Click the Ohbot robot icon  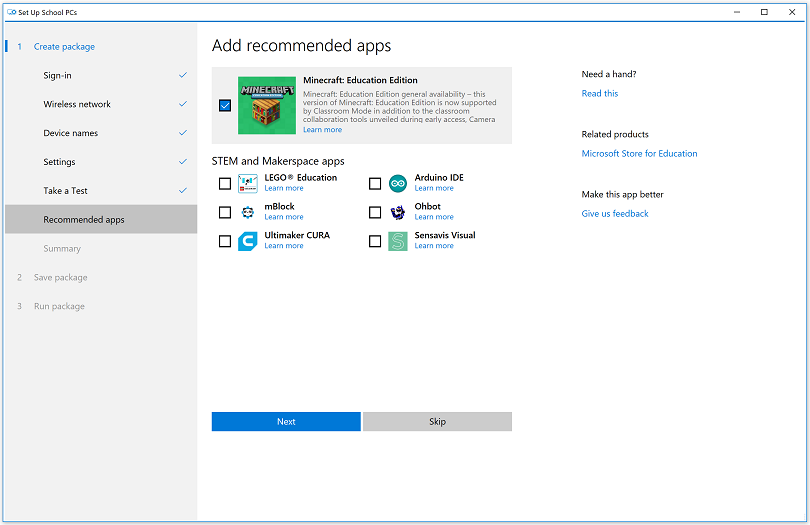coord(398,212)
